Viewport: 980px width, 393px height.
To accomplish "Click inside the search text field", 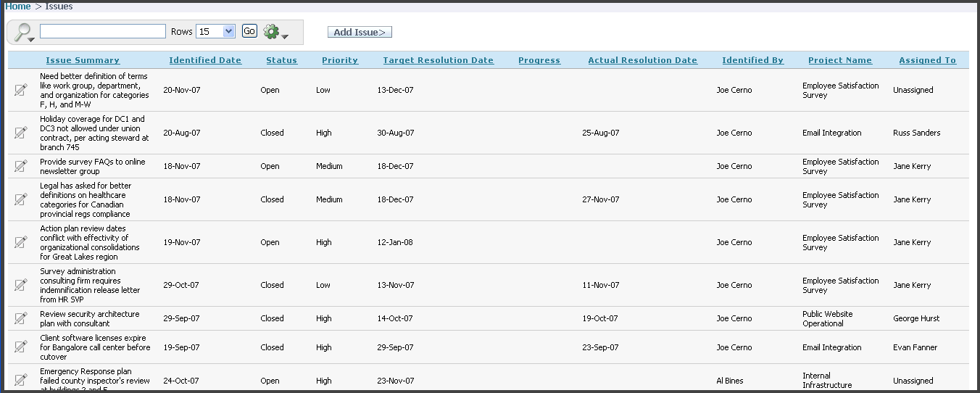I will pyautogui.click(x=103, y=31).
